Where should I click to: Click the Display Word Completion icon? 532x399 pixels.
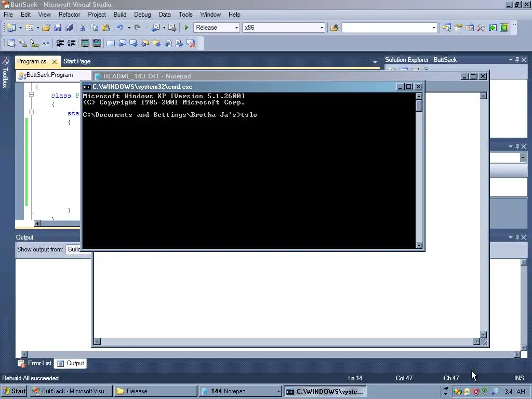point(46,43)
